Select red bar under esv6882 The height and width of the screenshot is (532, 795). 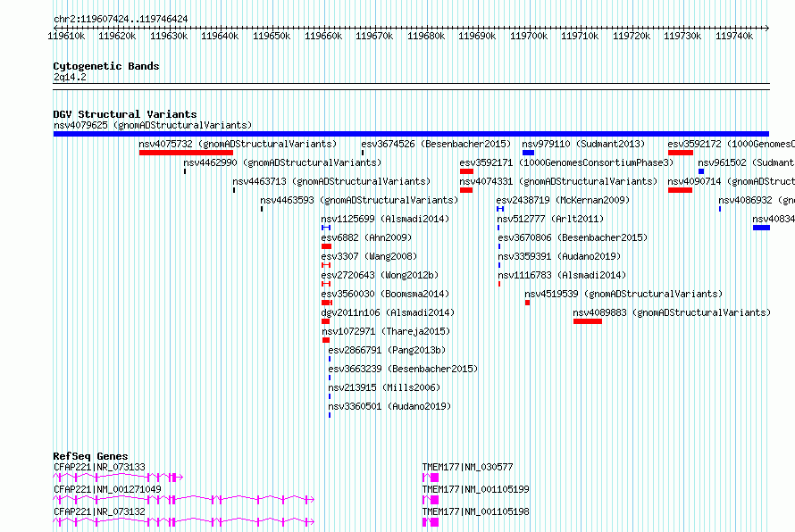click(327, 246)
